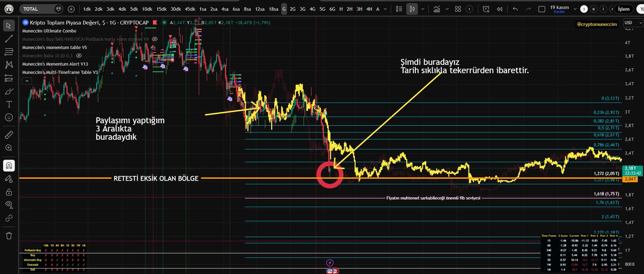The height and width of the screenshot is (274, 644).
Task: Select Muneccim's Multi-Timeframe Table V3 label
Action: pos(60,72)
